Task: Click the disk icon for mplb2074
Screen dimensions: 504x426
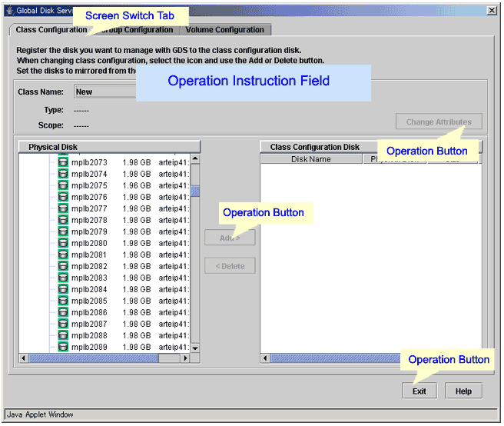Action: coord(63,174)
